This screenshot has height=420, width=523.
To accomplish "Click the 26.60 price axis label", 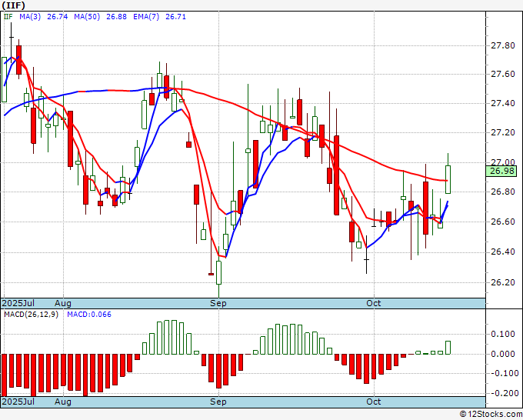I will click(x=503, y=222).
